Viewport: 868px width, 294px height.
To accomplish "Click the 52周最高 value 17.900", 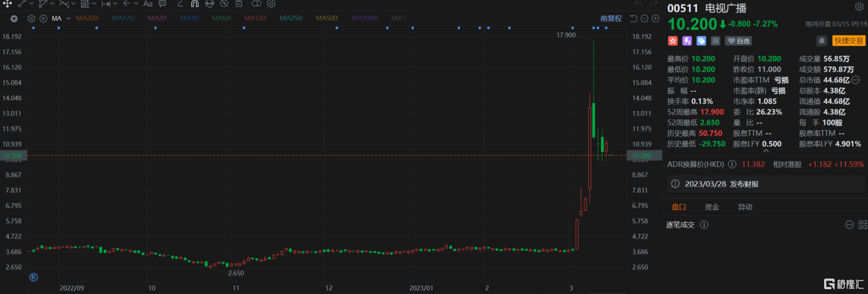I will click(712, 112).
